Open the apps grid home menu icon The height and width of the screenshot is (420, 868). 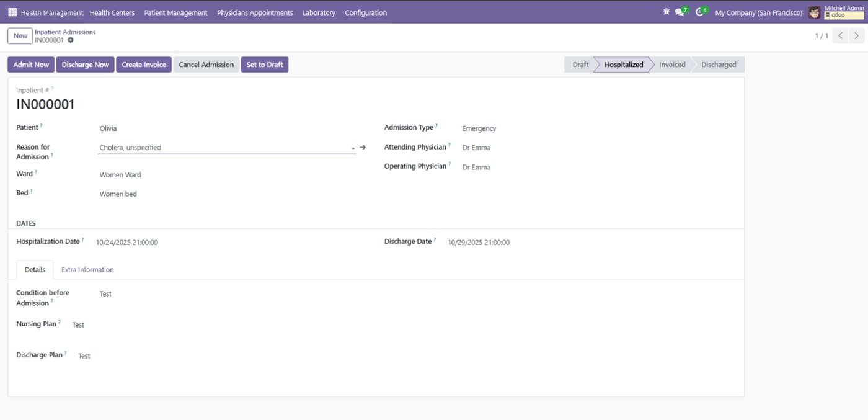click(x=12, y=12)
